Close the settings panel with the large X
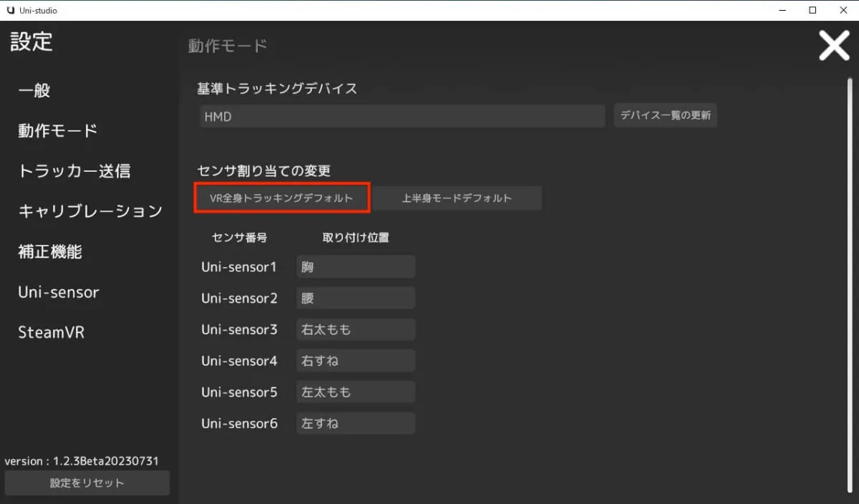Viewport: 859px width, 504px height. pos(834,46)
